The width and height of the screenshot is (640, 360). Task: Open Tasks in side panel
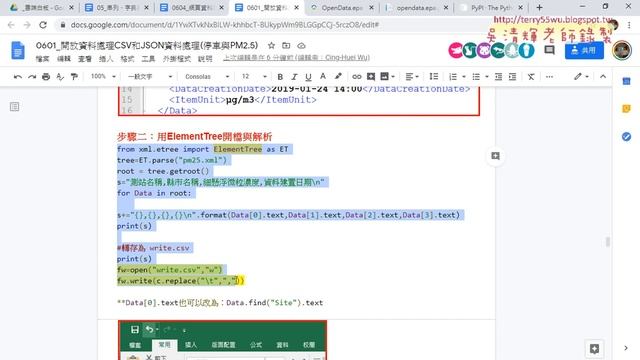pyautogui.click(x=627, y=137)
